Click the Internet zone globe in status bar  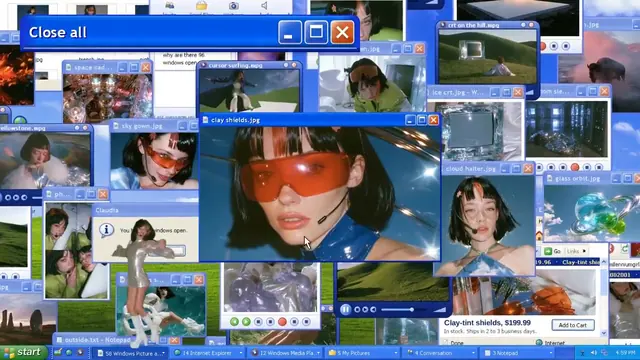[x=539, y=343]
